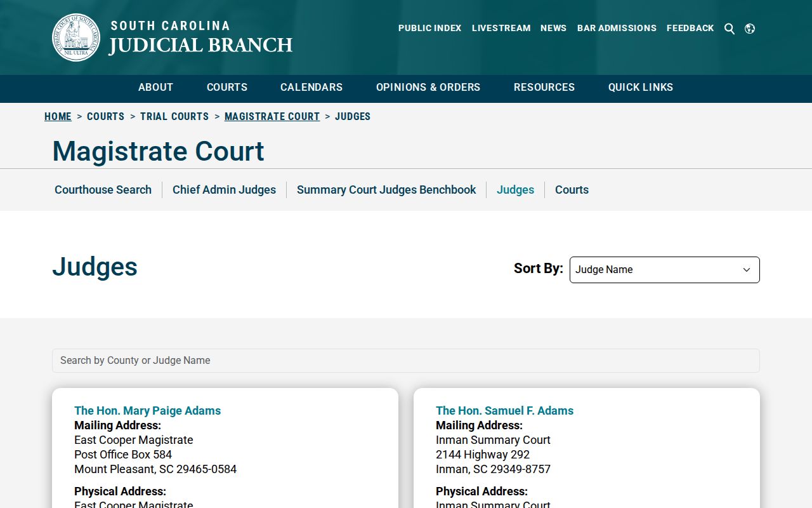The image size is (812, 508).
Task: Select the Judges sub-navigation tab
Action: (x=515, y=190)
